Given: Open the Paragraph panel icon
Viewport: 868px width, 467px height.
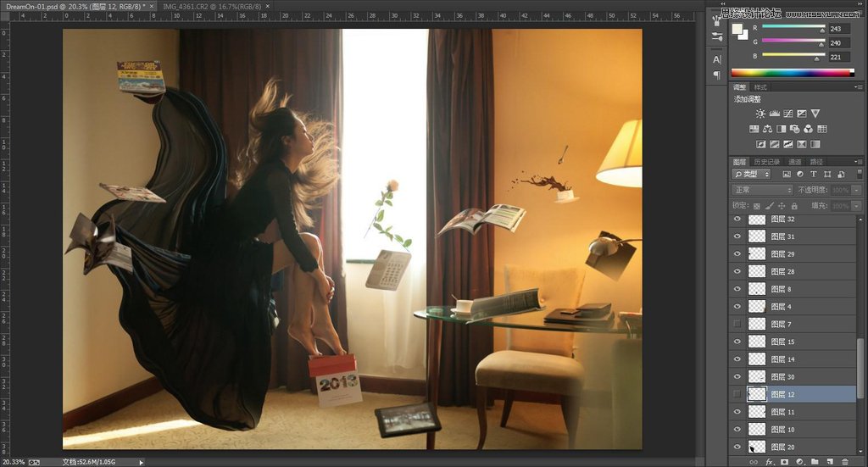Looking at the screenshot, I should point(717,75).
